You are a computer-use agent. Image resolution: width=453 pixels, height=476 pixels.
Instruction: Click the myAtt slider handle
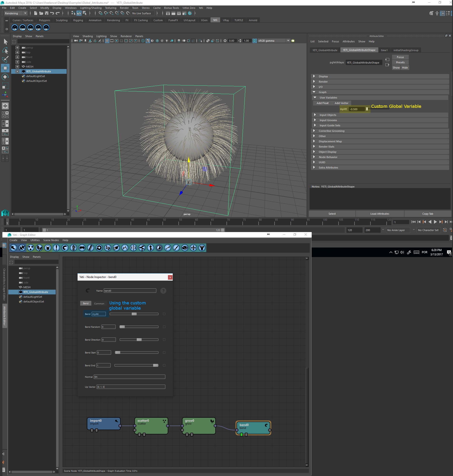click(x=367, y=109)
